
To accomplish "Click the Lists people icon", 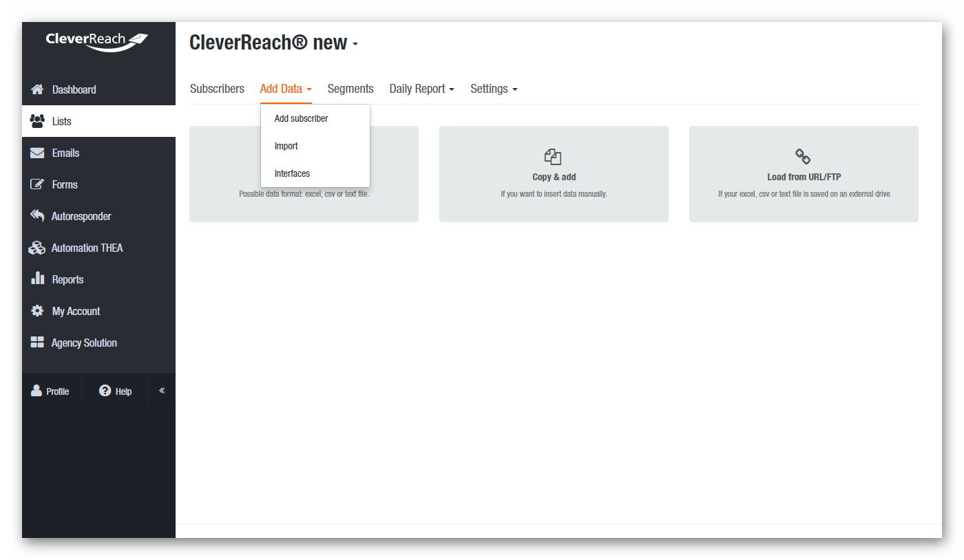I will pos(37,121).
